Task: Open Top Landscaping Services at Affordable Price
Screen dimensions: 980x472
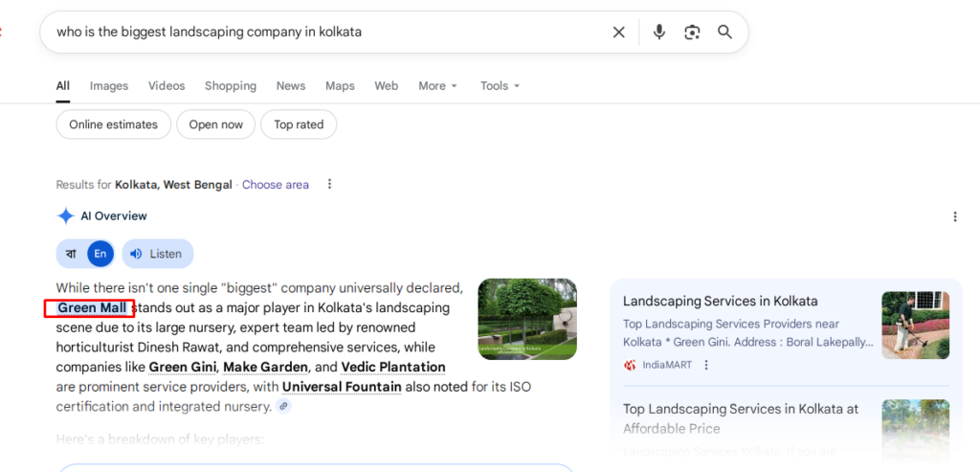Action: click(x=741, y=418)
